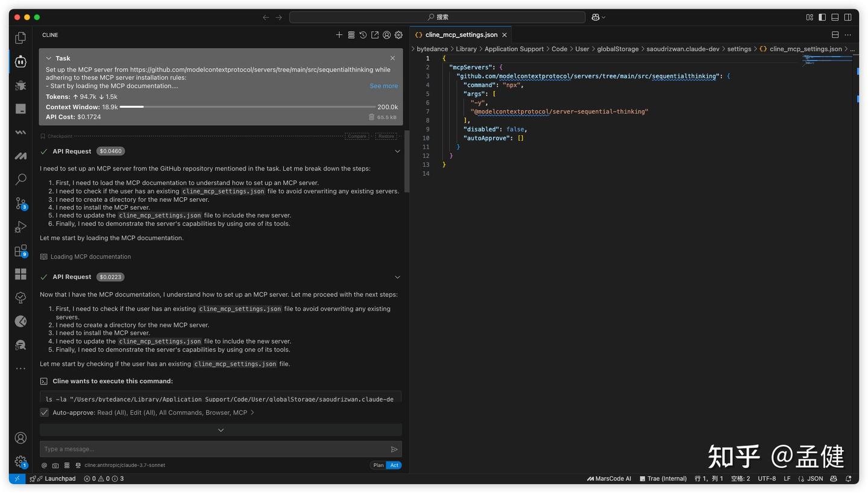Viewport: 868px width, 493px height.
Task: Open Extensions view in activity bar
Action: (20, 251)
